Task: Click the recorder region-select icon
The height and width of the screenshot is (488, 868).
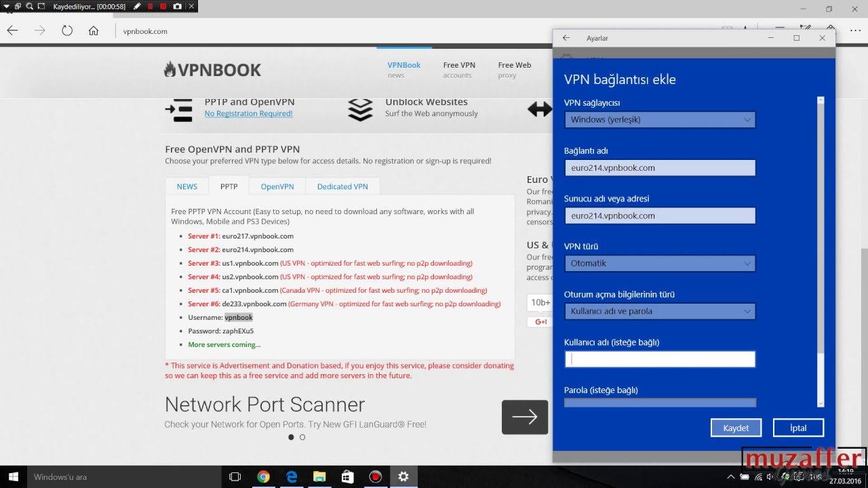Action: coord(41,6)
